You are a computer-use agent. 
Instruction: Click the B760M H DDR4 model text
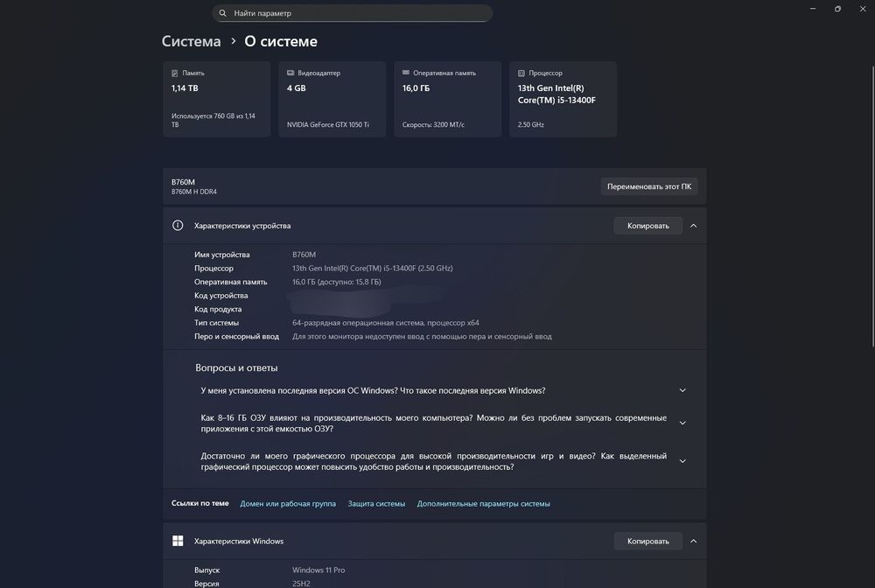click(x=194, y=192)
